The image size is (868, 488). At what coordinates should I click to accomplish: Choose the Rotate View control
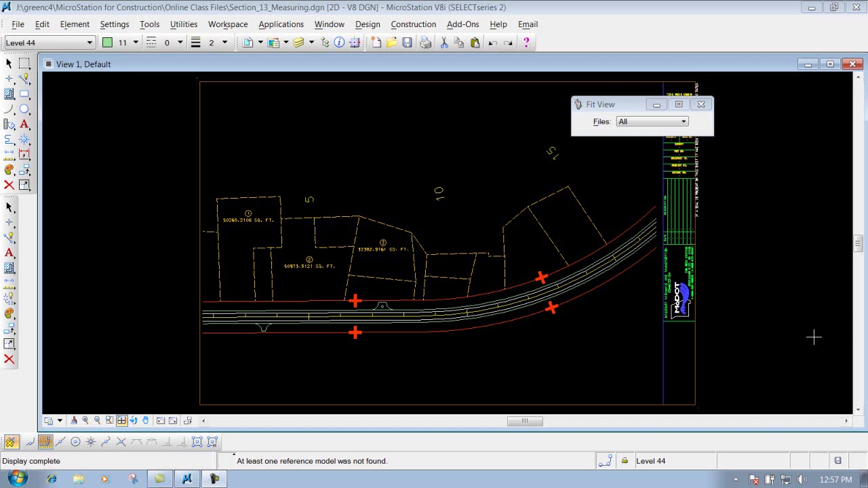pyautogui.click(x=133, y=421)
